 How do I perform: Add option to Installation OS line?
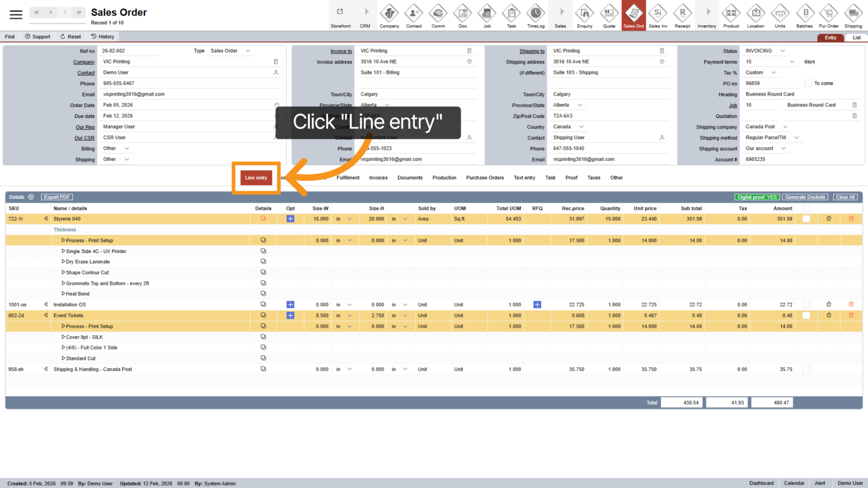point(290,305)
